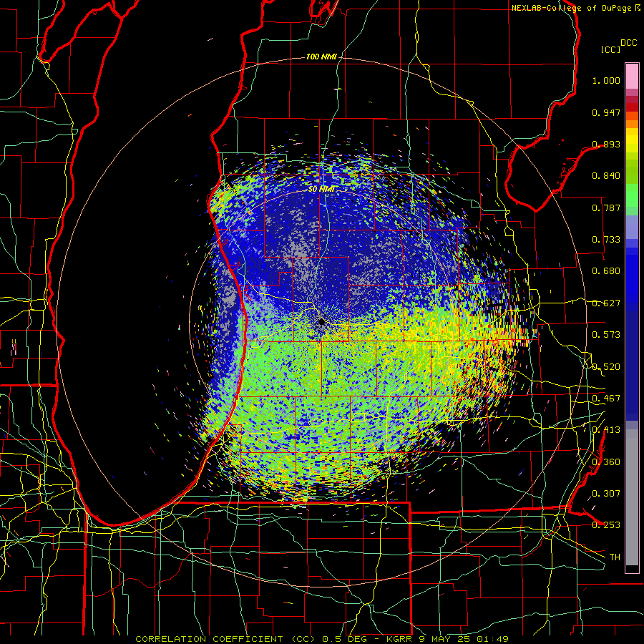Click the 0.680 scale value
The width and height of the screenshot is (644, 644).
click(x=606, y=271)
